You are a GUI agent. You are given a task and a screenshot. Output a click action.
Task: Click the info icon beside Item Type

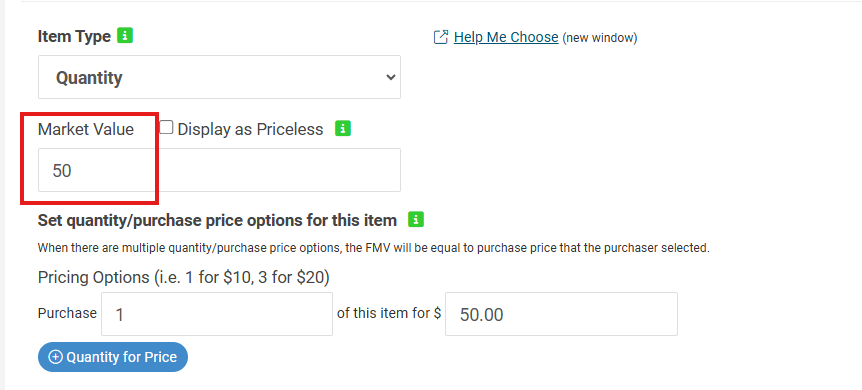[x=125, y=36]
